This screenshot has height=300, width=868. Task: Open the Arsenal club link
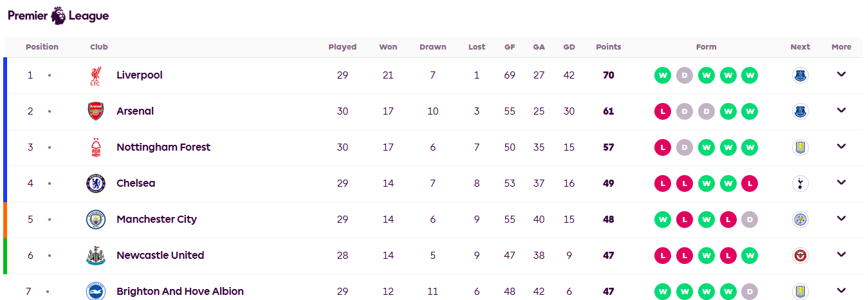pyautogui.click(x=135, y=111)
